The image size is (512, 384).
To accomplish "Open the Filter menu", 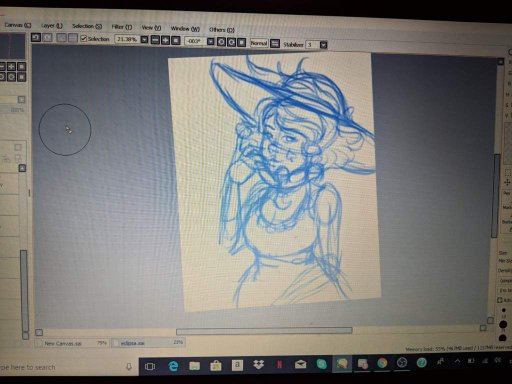I will (x=122, y=27).
